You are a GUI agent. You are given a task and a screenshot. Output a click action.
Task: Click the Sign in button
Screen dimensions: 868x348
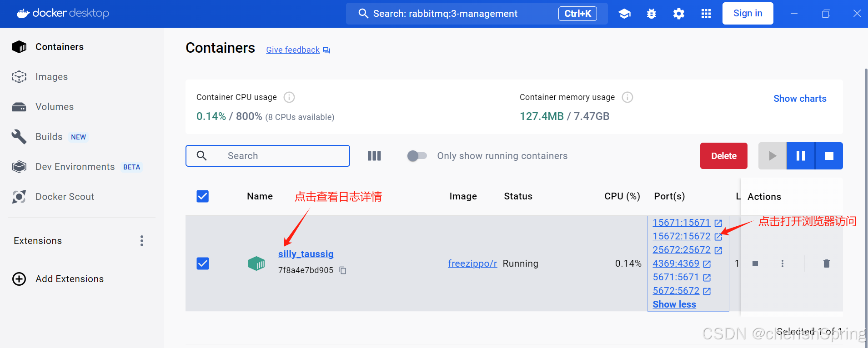point(748,14)
